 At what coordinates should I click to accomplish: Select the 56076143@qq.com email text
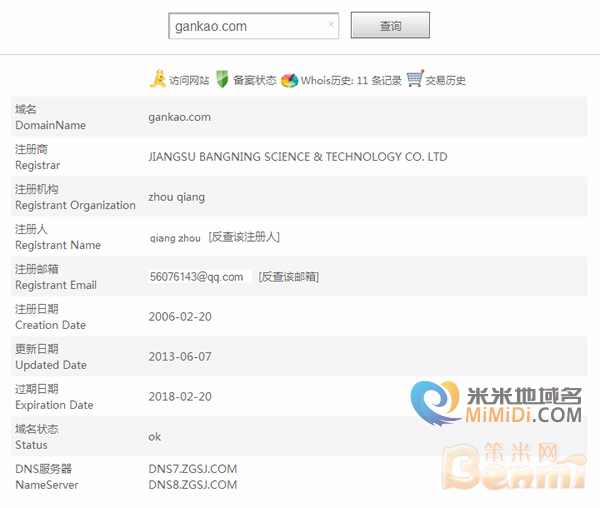(196, 277)
